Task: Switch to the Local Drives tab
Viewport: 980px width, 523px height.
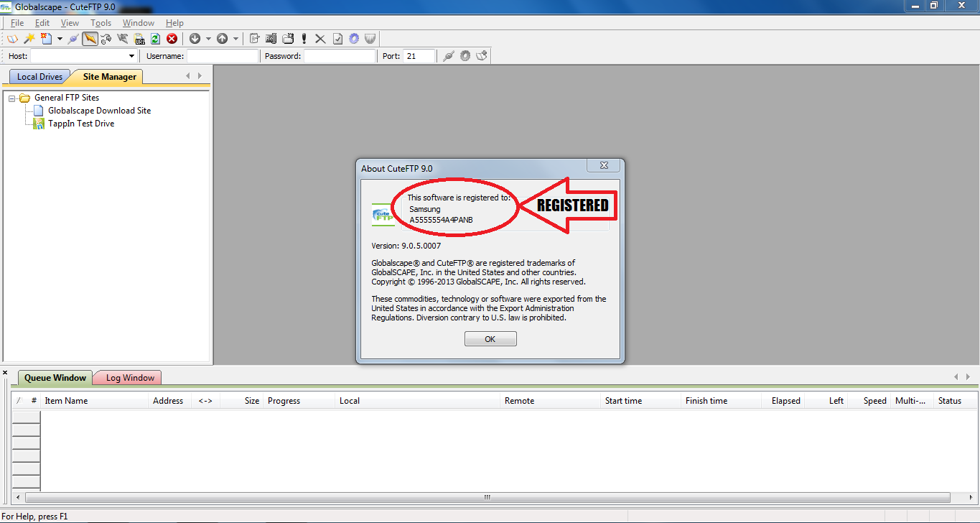Action: [40, 77]
